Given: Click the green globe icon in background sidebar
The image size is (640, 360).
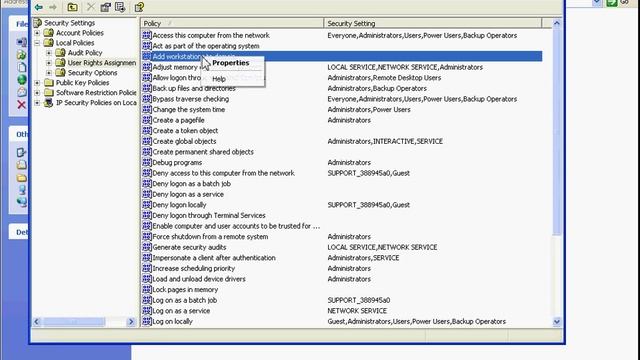Looking at the screenshot, I should (x=22, y=80).
